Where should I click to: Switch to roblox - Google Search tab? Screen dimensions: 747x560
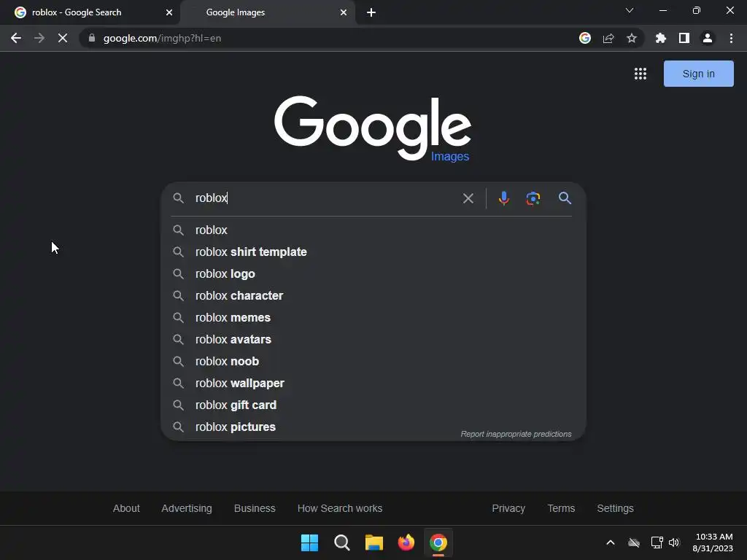click(x=90, y=12)
